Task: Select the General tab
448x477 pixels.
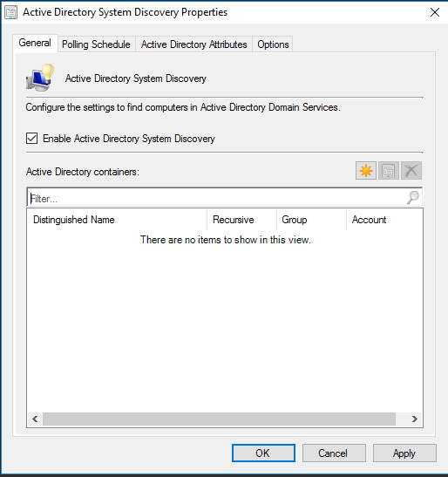Action: 35,43
